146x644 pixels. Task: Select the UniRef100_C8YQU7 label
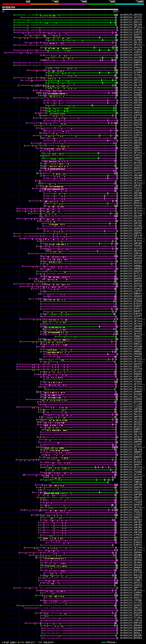[x=131, y=342]
